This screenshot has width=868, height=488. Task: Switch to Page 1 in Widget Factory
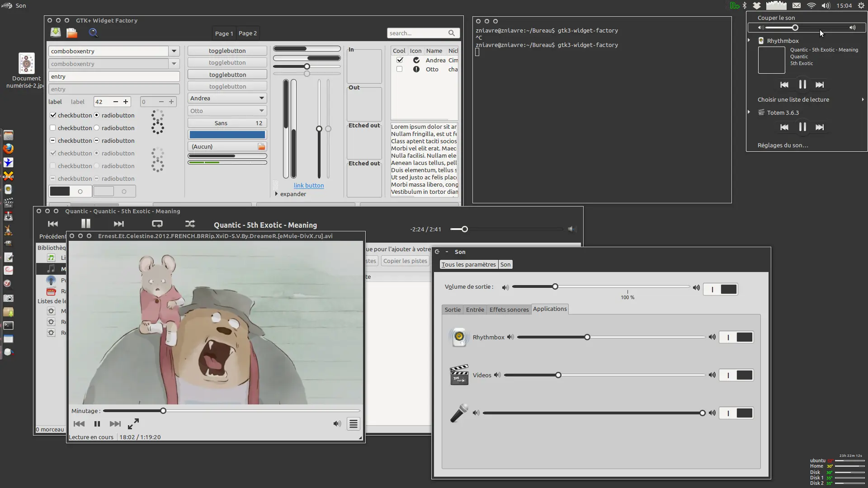224,33
